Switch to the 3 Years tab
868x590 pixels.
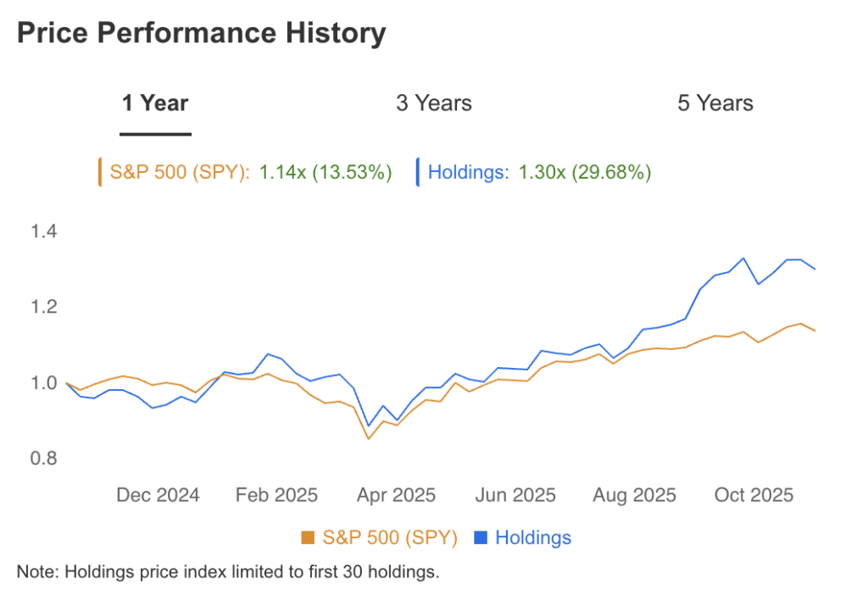pos(433,103)
